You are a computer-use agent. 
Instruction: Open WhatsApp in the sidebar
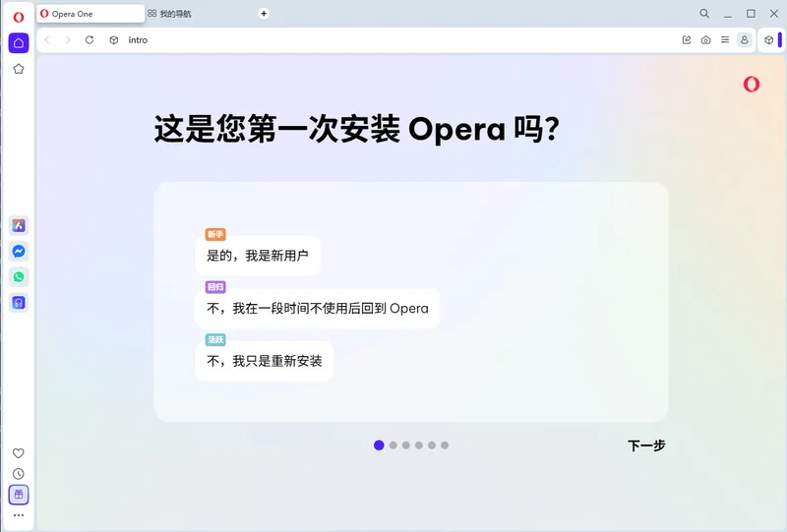tap(19, 277)
